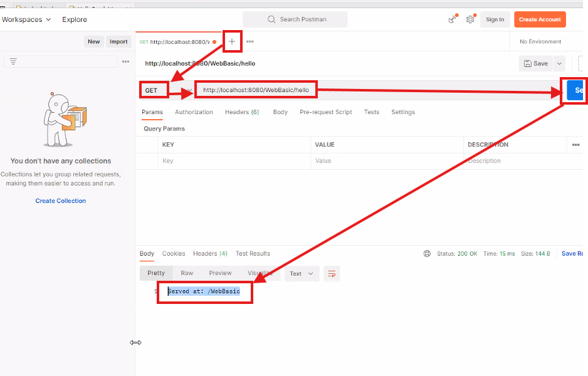Open query params bulk options ellipsis
The image size is (588, 376).
click(575, 145)
